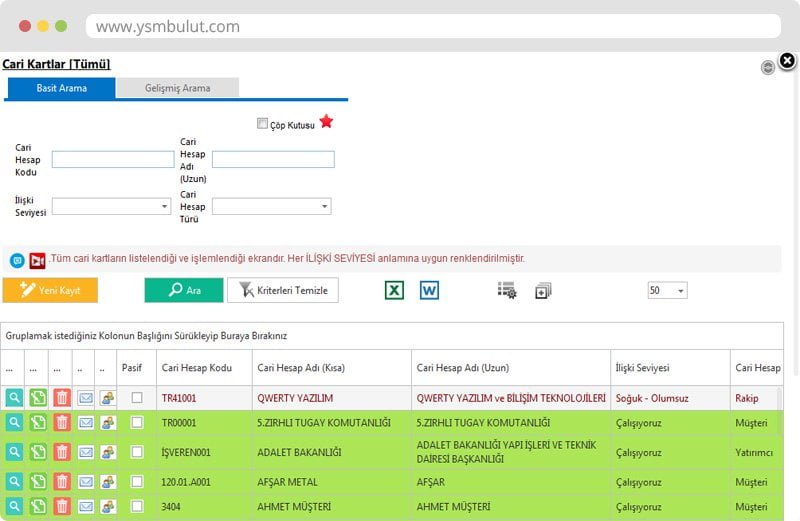Viewport: 800px width, 521px height.
Task: Click the red star favorite icon
Action: click(326, 123)
